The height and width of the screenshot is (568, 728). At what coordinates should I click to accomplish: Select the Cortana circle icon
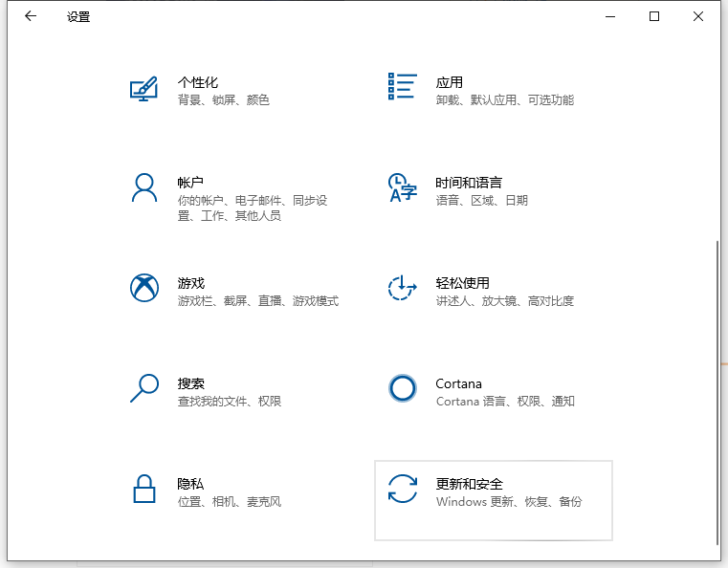[402, 388]
